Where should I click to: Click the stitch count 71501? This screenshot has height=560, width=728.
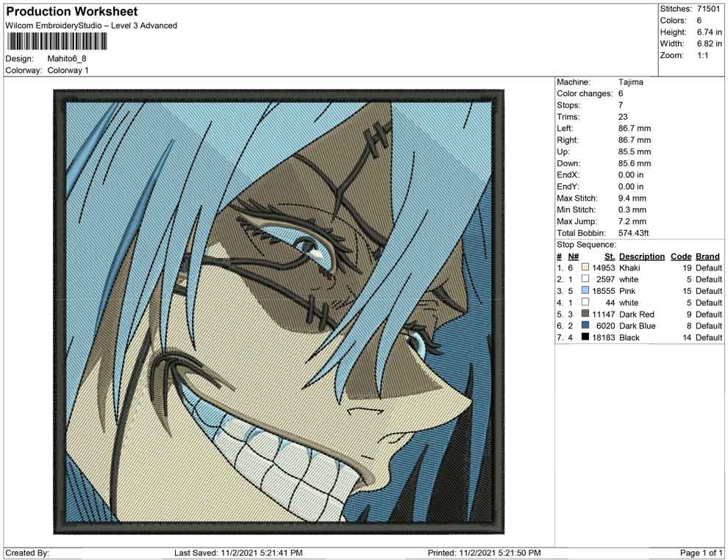708,9
